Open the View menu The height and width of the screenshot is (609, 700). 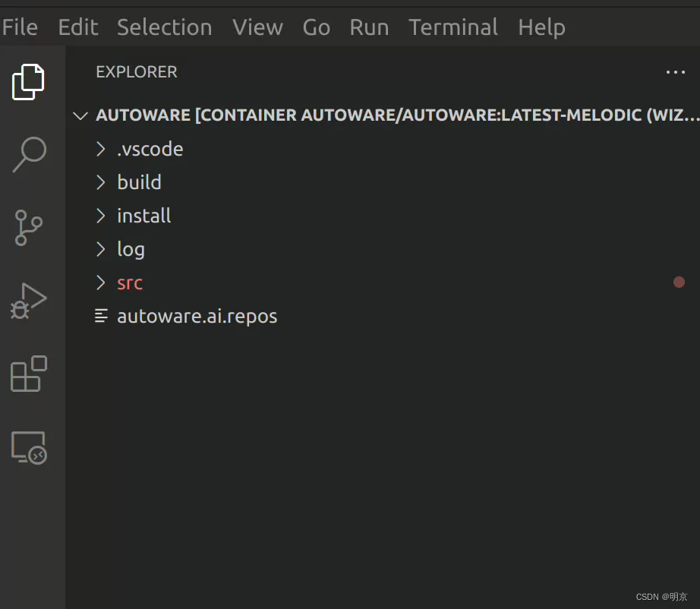coord(257,27)
